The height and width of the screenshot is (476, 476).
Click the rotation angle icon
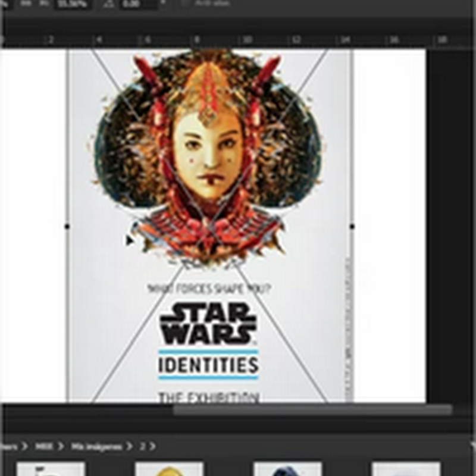point(108,4)
